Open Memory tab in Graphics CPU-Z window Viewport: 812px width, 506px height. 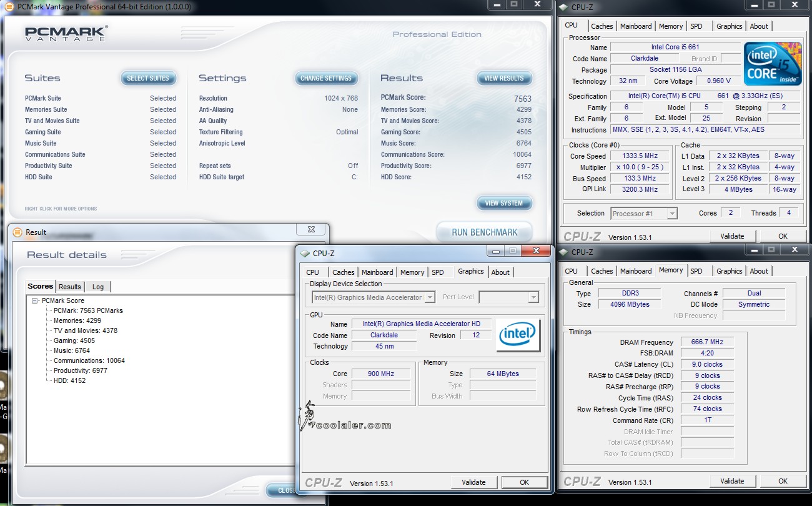click(412, 272)
